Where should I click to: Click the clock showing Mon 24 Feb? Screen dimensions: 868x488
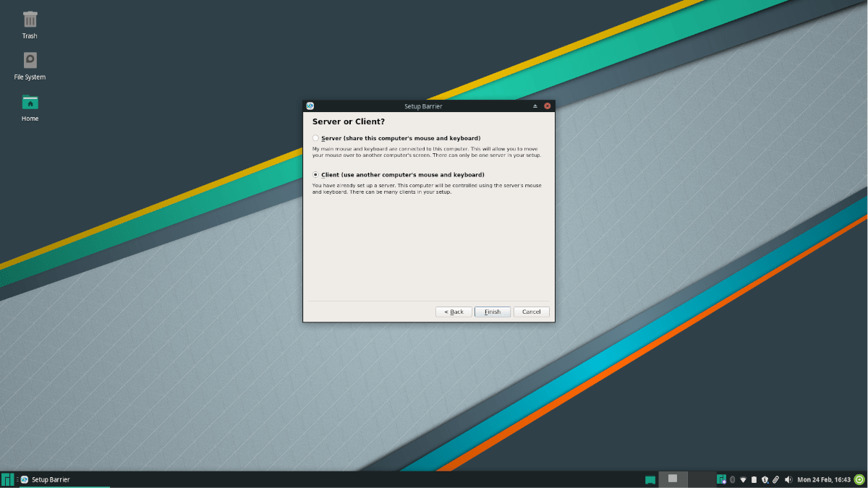[824, 479]
